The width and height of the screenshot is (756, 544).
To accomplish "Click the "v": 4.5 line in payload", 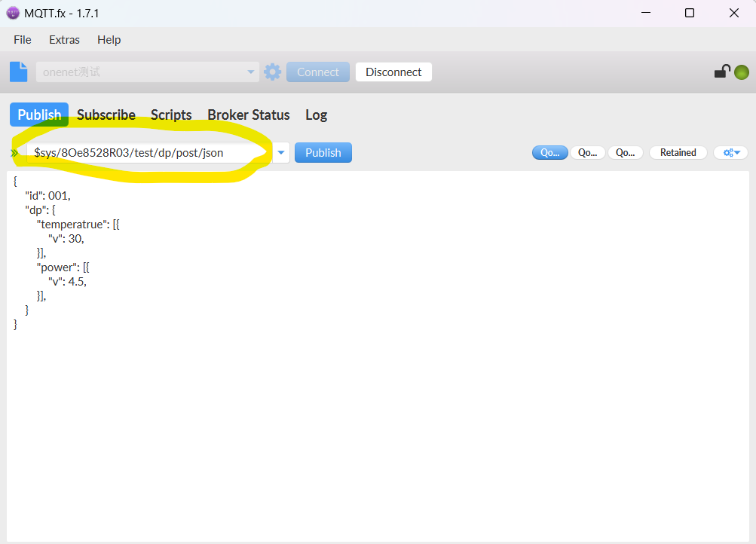I will tap(68, 281).
